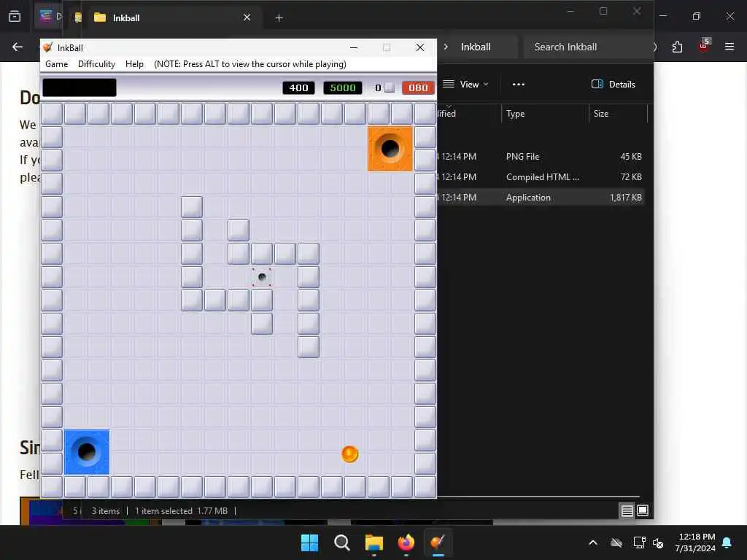
Task: Open the Difficulty menu in InkBall
Action: click(x=97, y=64)
